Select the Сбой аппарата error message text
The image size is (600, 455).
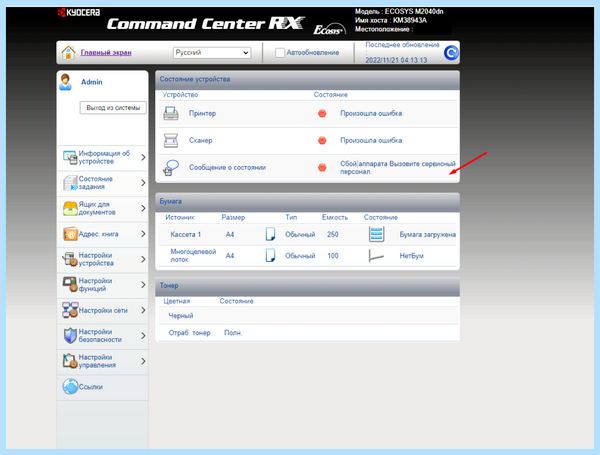pyautogui.click(x=398, y=168)
